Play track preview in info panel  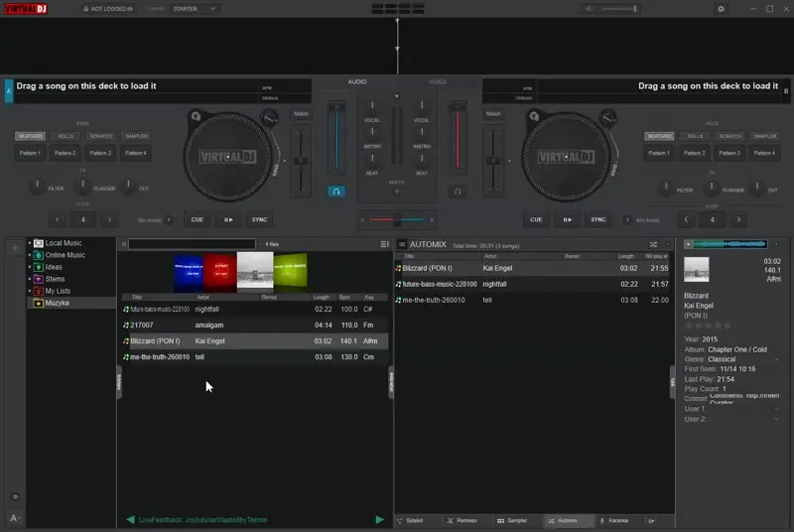688,244
